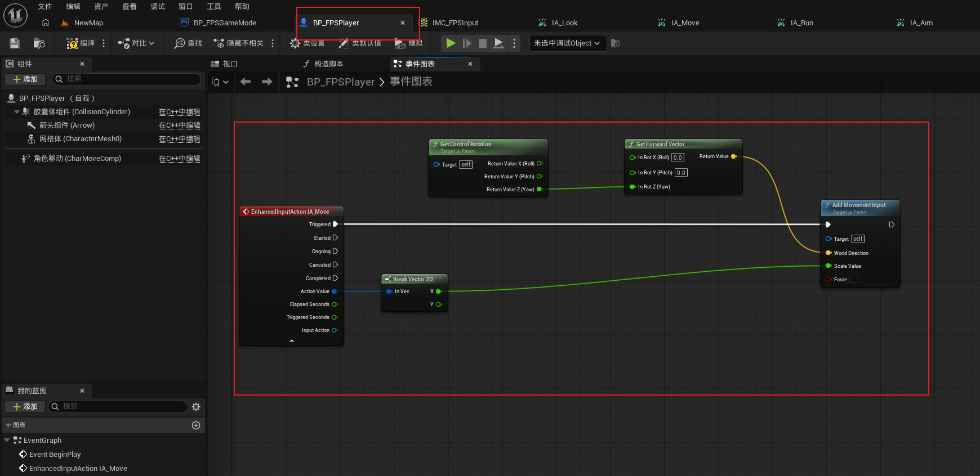
Task: Open the 文件 menu
Action: 45,7
